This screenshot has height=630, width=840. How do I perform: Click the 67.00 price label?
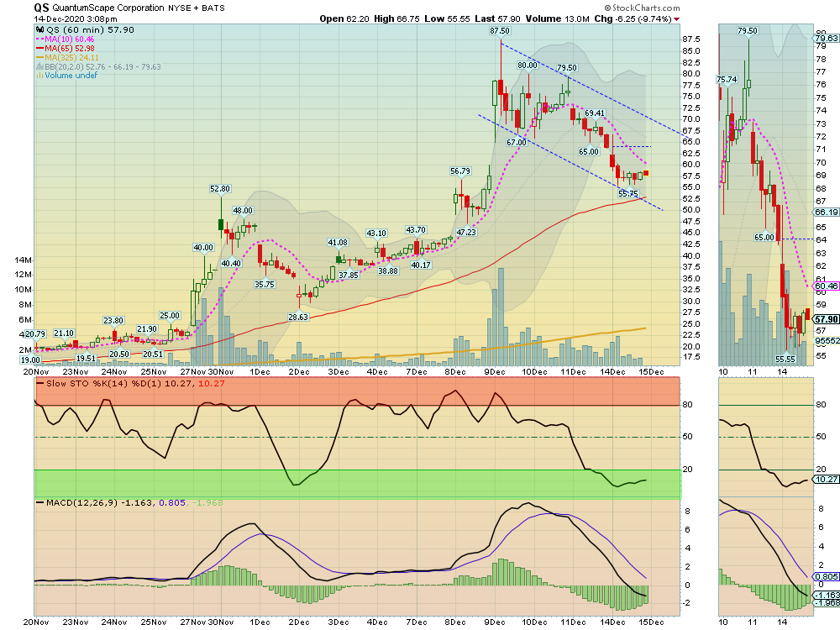click(x=517, y=142)
